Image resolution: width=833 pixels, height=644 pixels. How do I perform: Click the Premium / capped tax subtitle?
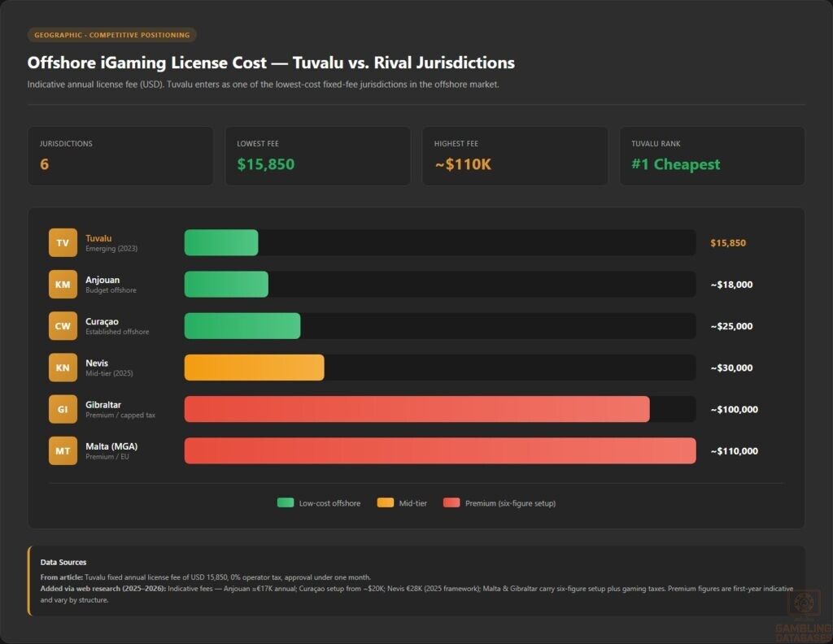click(120, 416)
